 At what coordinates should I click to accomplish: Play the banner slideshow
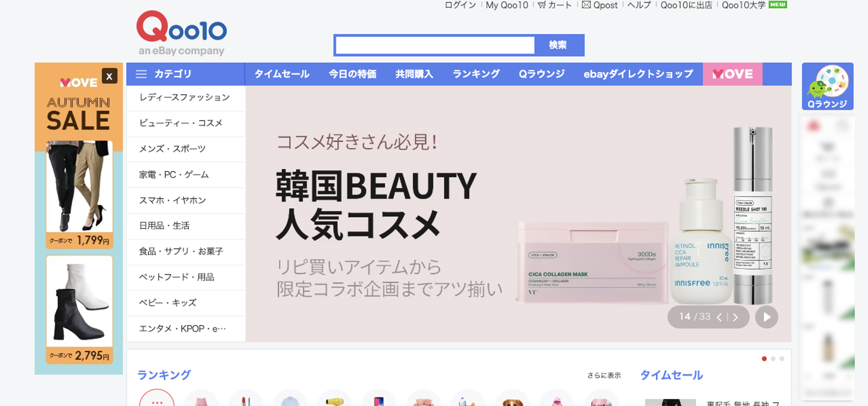pyautogui.click(x=767, y=317)
